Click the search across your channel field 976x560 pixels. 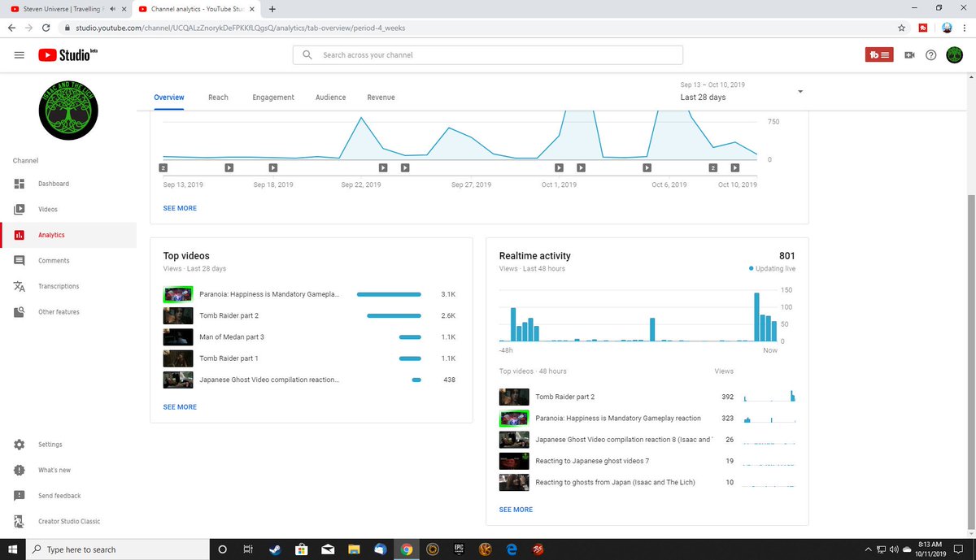point(488,55)
